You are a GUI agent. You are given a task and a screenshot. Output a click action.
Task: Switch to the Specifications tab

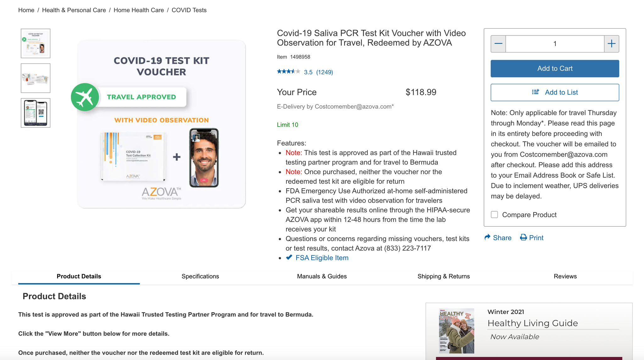(x=200, y=276)
